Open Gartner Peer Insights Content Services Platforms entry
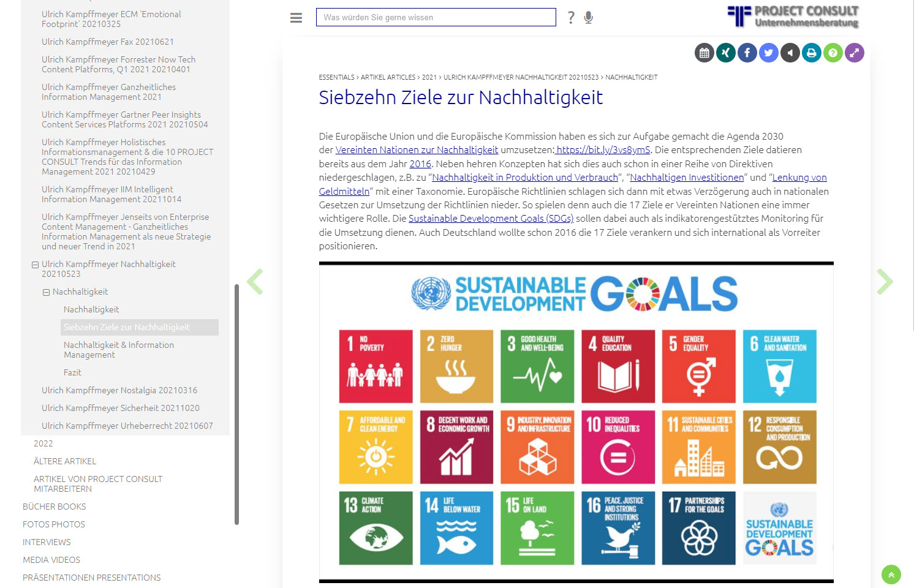This screenshot has height=588, width=914. pos(125,119)
